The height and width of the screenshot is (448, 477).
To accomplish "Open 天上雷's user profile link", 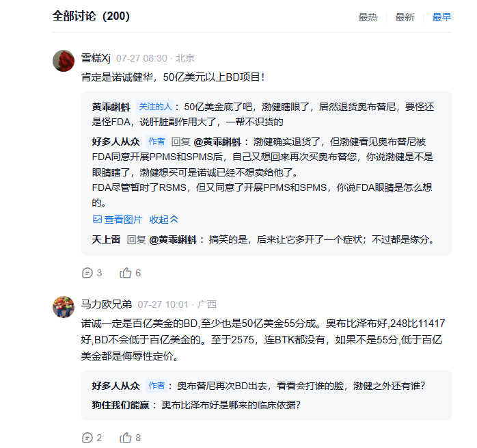I will (106, 239).
